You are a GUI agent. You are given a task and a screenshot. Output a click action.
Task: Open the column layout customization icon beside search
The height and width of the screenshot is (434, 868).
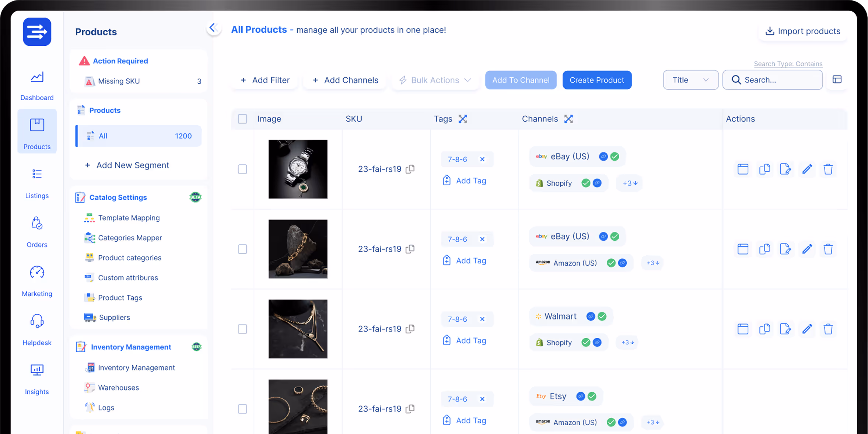[837, 79]
